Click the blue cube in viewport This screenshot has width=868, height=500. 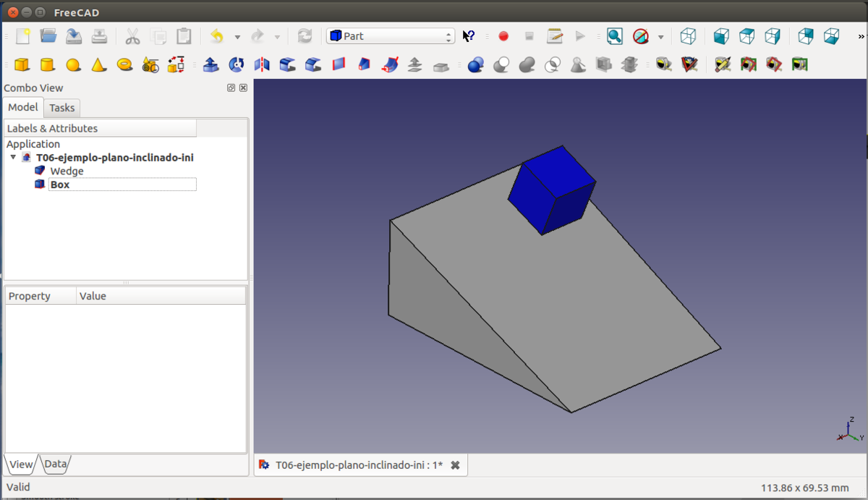click(x=550, y=192)
